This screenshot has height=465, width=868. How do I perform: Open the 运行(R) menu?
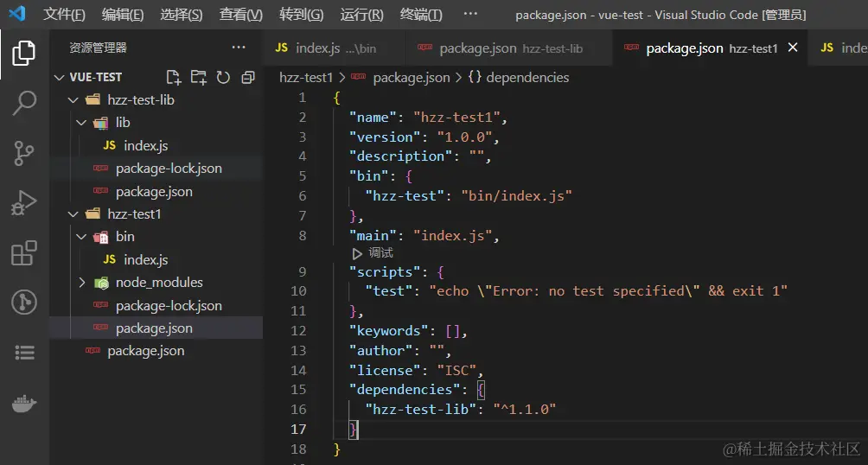(x=361, y=15)
